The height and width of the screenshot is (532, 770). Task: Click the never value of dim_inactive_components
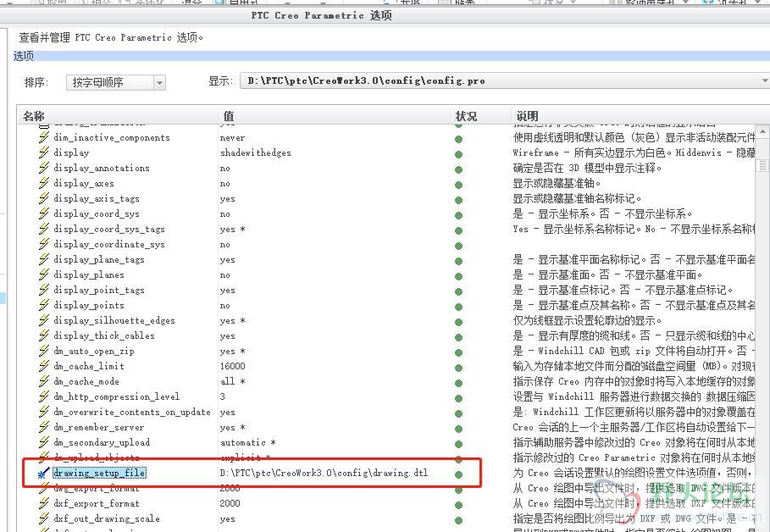point(232,138)
